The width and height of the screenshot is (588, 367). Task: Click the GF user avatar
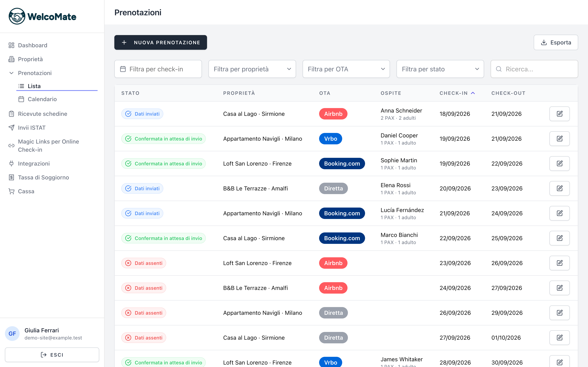pos(12,334)
